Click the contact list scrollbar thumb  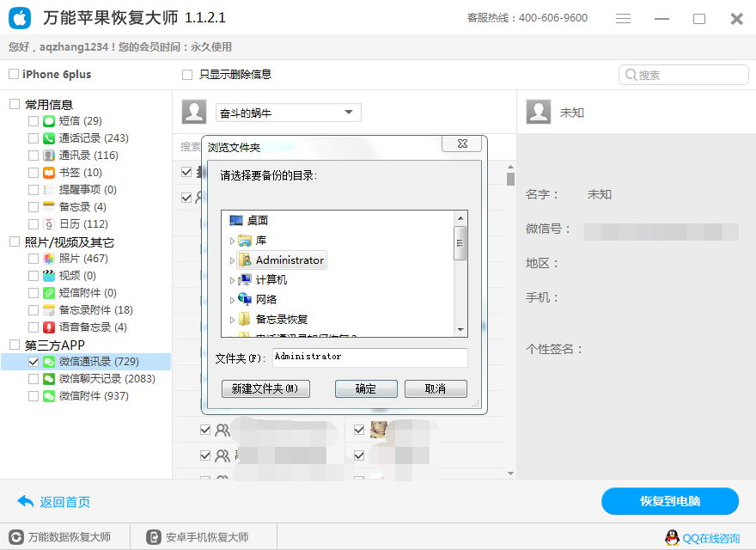click(x=510, y=179)
